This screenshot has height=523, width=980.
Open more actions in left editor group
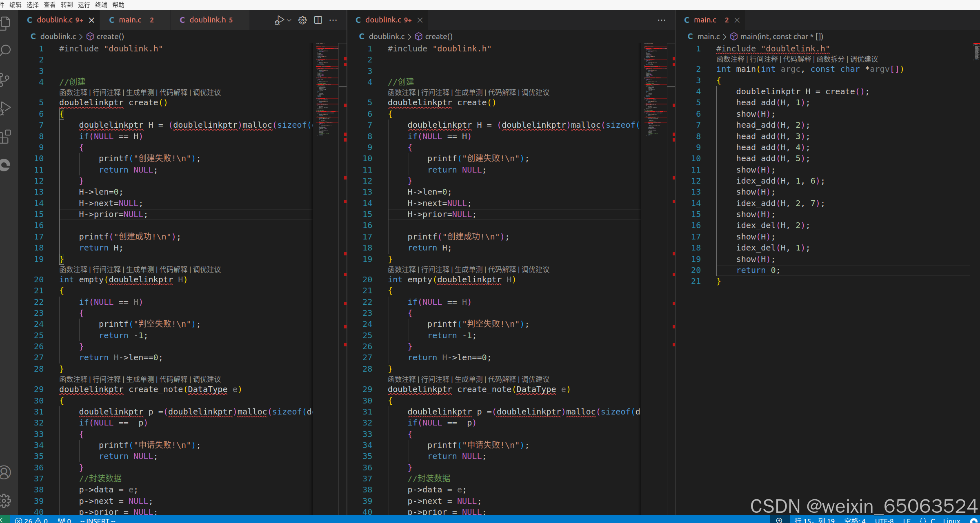click(x=333, y=20)
